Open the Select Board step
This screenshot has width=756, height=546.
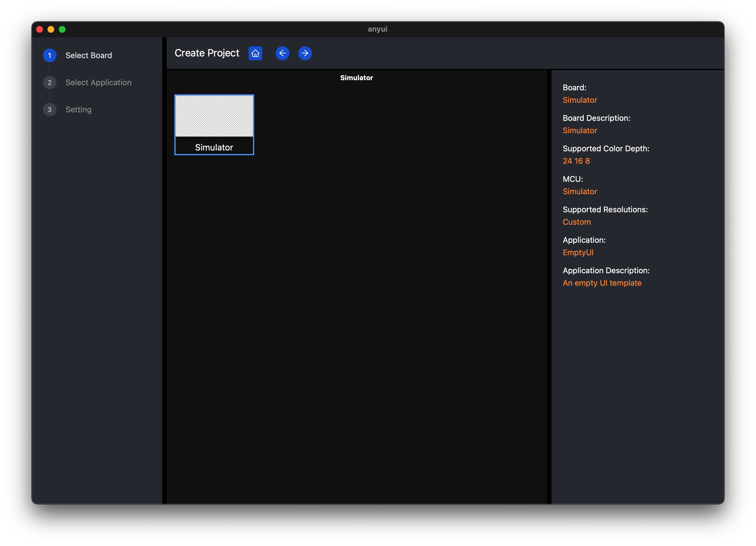(89, 55)
